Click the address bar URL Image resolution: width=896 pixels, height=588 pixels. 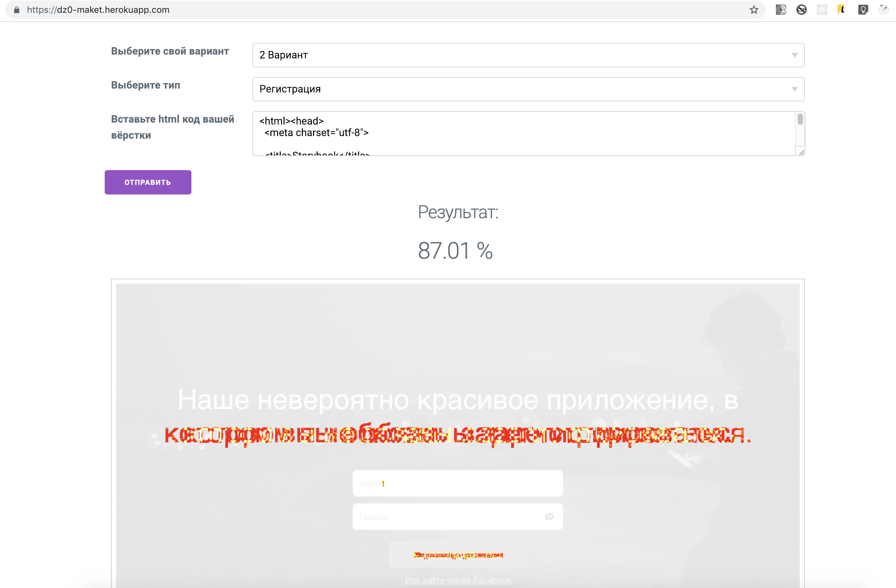click(98, 10)
